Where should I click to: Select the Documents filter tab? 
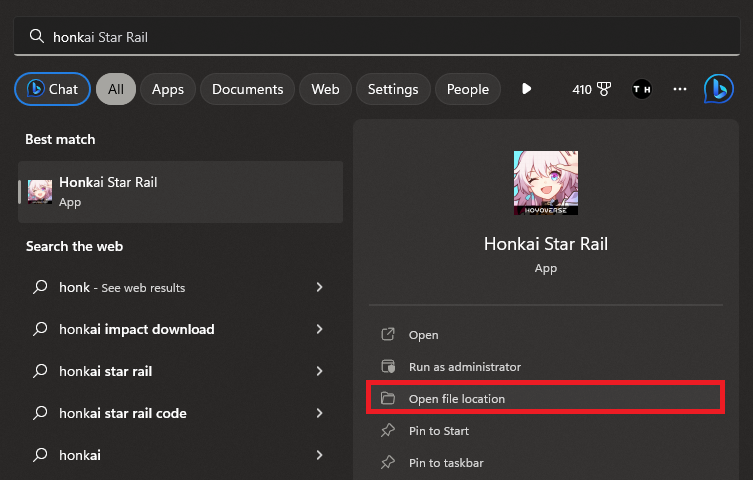point(248,89)
